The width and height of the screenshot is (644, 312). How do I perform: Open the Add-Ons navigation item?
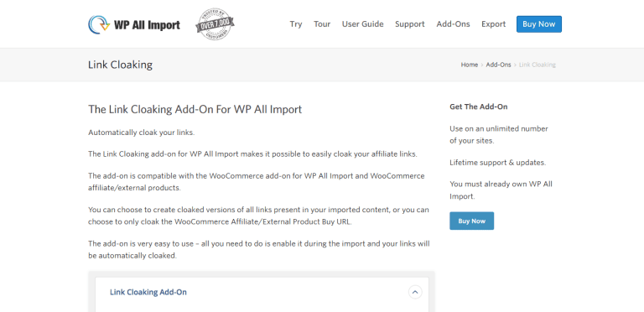[453, 24]
